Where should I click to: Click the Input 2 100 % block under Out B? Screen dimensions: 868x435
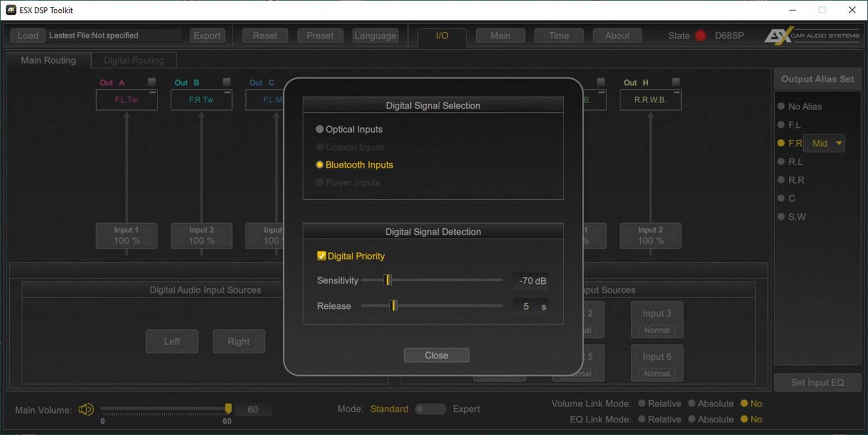201,236
